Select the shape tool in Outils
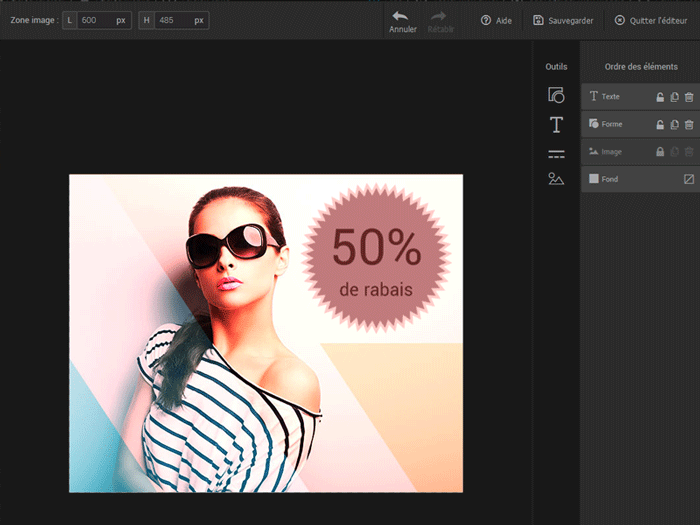 point(556,96)
